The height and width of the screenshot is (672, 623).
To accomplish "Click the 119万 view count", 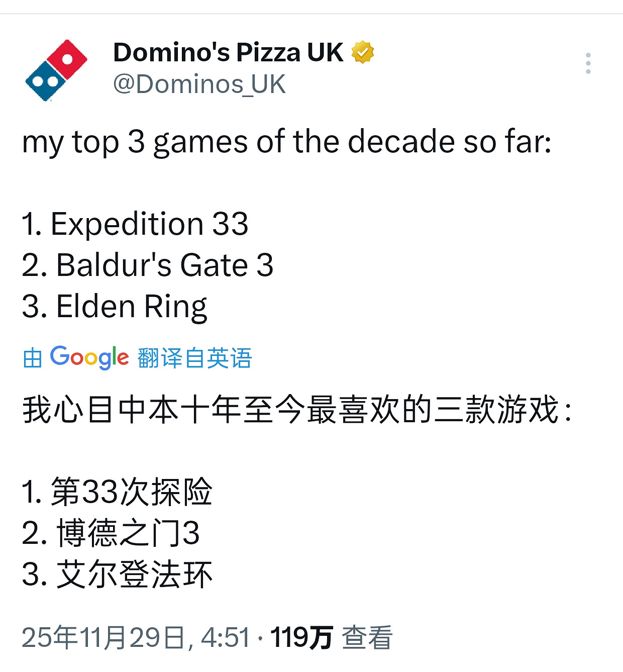I will pos(301,637).
